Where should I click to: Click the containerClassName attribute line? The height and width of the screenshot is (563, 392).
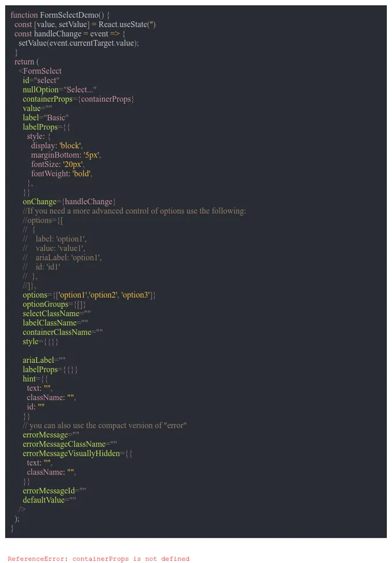[x=62, y=332]
